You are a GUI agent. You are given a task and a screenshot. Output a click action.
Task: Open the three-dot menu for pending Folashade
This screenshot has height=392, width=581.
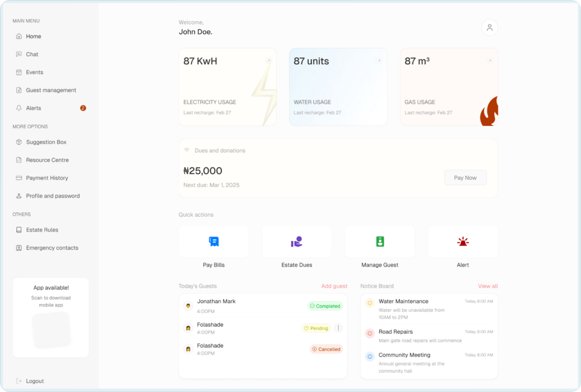click(x=339, y=328)
